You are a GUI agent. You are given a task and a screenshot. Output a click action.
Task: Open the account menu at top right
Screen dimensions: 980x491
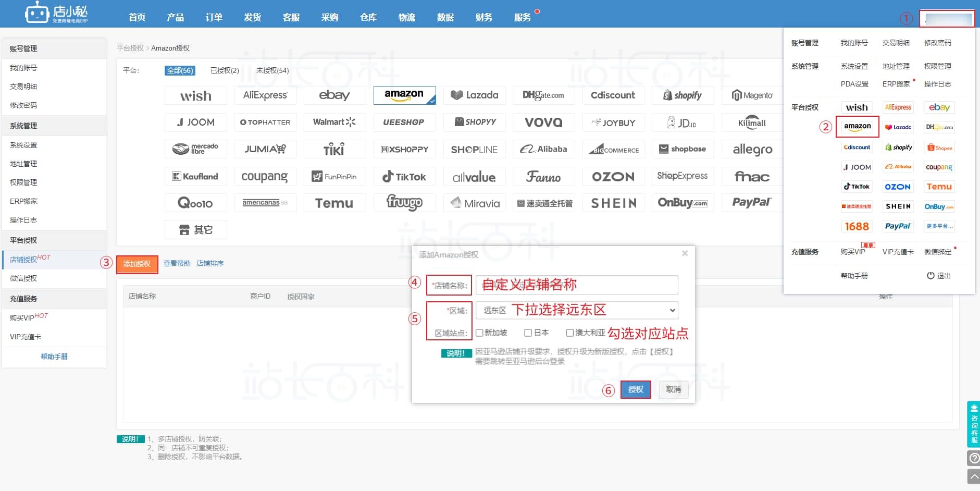948,19
